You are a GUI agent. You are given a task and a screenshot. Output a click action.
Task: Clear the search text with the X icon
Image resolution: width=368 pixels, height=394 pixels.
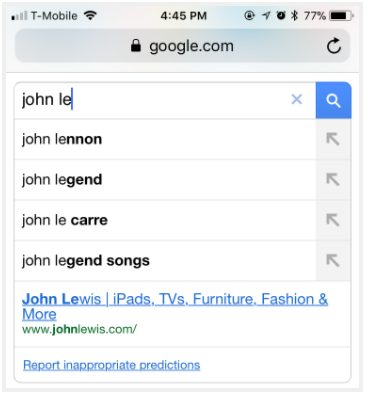click(297, 99)
